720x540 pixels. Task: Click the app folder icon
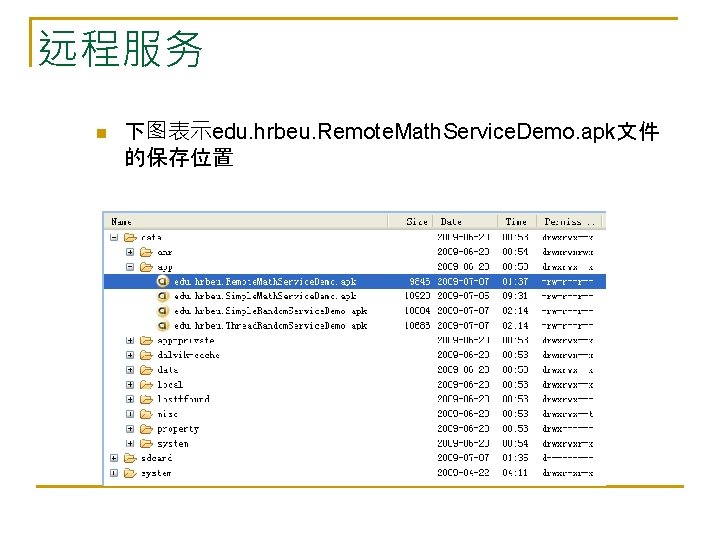(x=146, y=267)
